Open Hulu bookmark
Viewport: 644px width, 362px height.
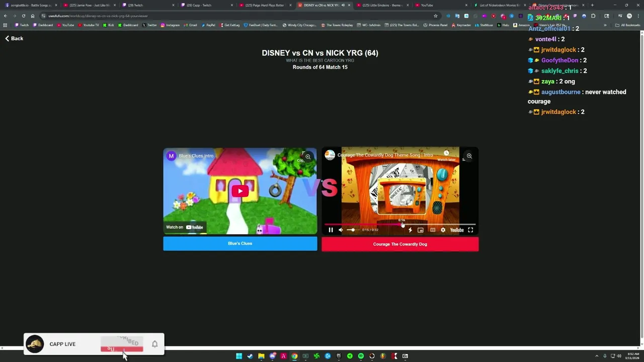point(503,25)
